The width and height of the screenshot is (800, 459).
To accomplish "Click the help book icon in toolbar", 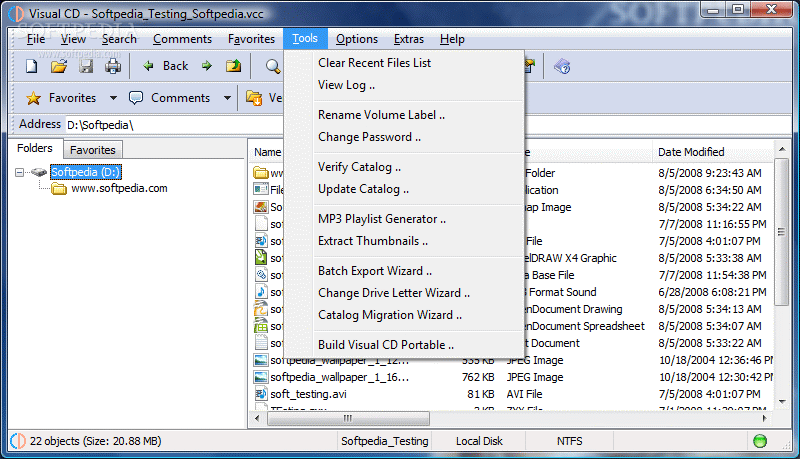I will (x=562, y=66).
